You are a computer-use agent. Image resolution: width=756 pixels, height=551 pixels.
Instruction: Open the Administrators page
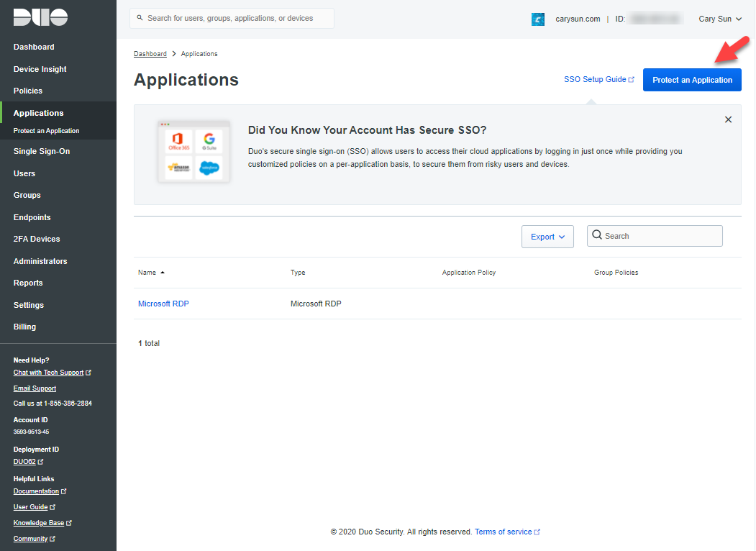(x=40, y=261)
